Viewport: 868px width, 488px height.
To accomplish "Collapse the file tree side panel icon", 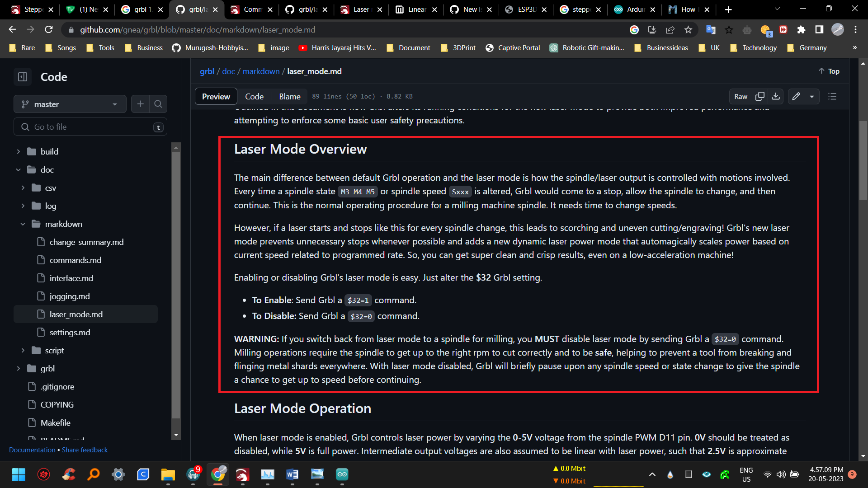I will [23, 77].
